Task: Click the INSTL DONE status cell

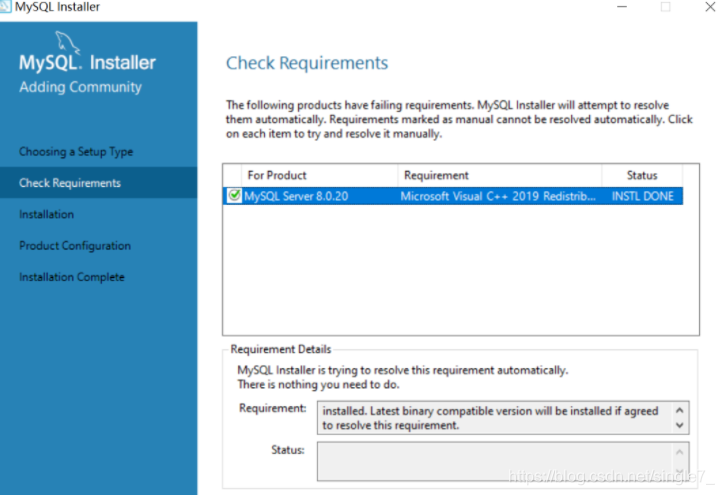Action: (x=643, y=196)
